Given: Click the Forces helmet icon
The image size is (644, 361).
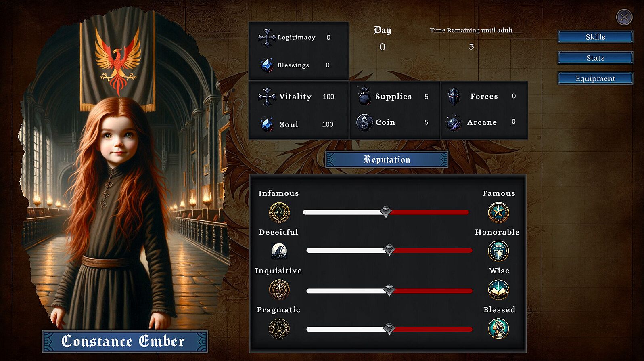Looking at the screenshot, I should (454, 96).
